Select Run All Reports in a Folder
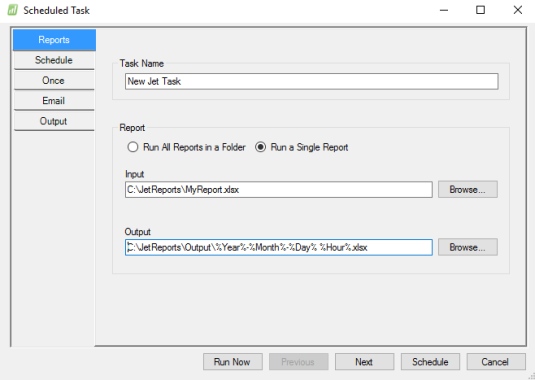Screen dimensions: 535x380 [186, 147]
